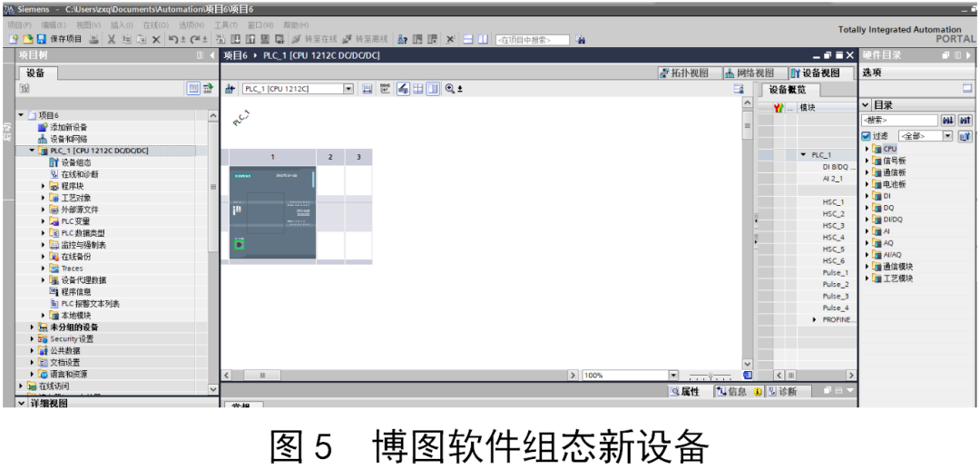The width and height of the screenshot is (980, 469).
Task: Open the 工具(T) menu
Action: [226, 25]
